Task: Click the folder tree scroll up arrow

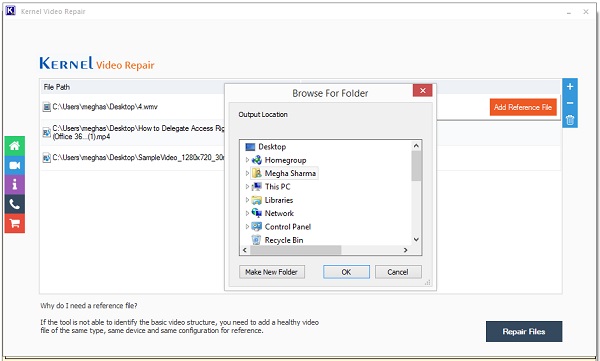Action: tap(416, 146)
